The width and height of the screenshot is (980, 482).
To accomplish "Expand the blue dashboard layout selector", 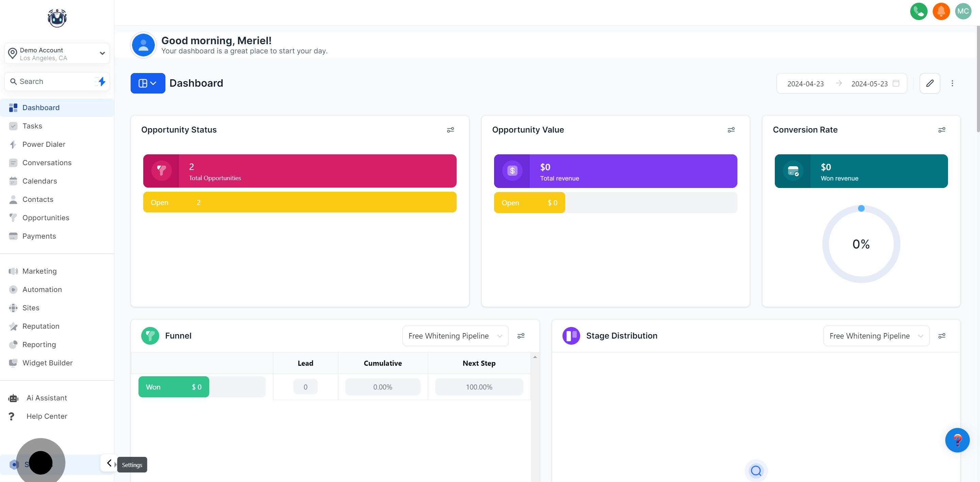I will click(x=148, y=83).
